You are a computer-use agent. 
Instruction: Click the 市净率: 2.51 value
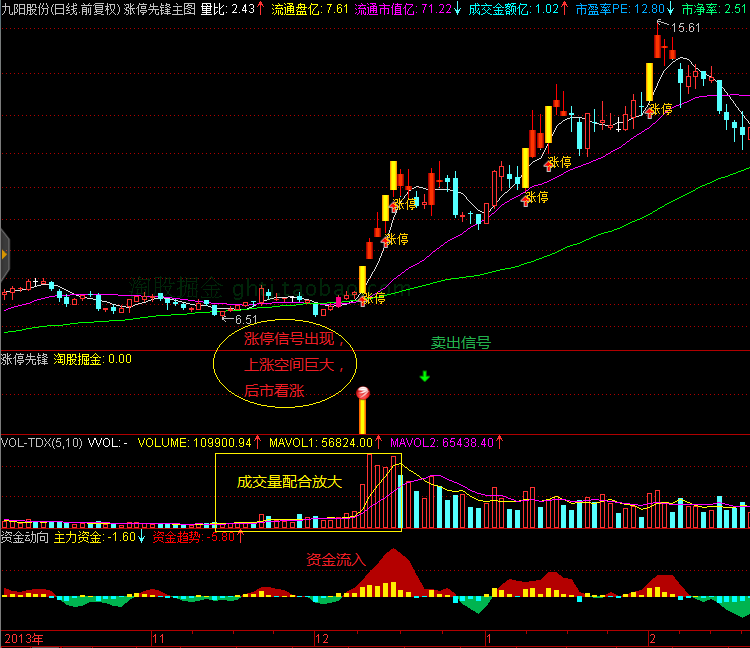[714, 9]
